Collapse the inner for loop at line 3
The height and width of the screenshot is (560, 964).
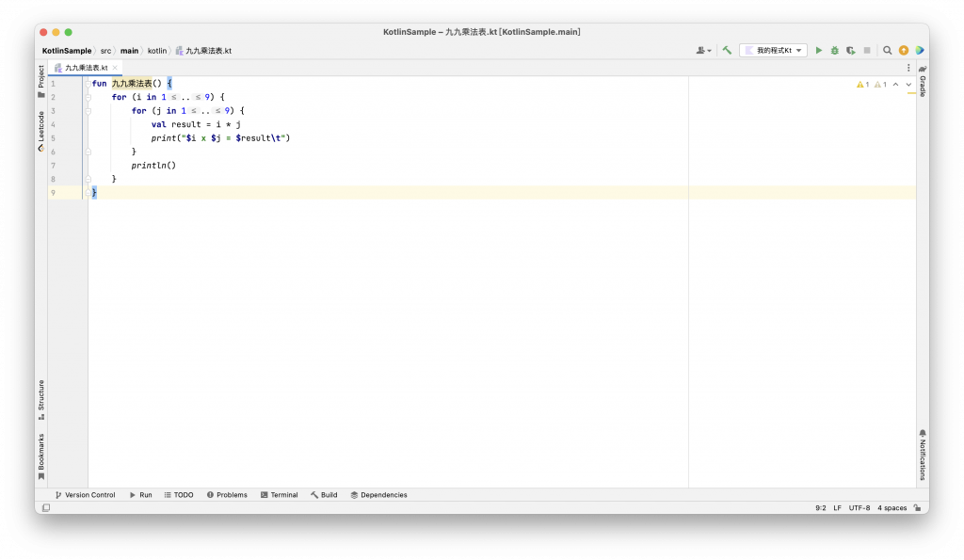(88, 111)
